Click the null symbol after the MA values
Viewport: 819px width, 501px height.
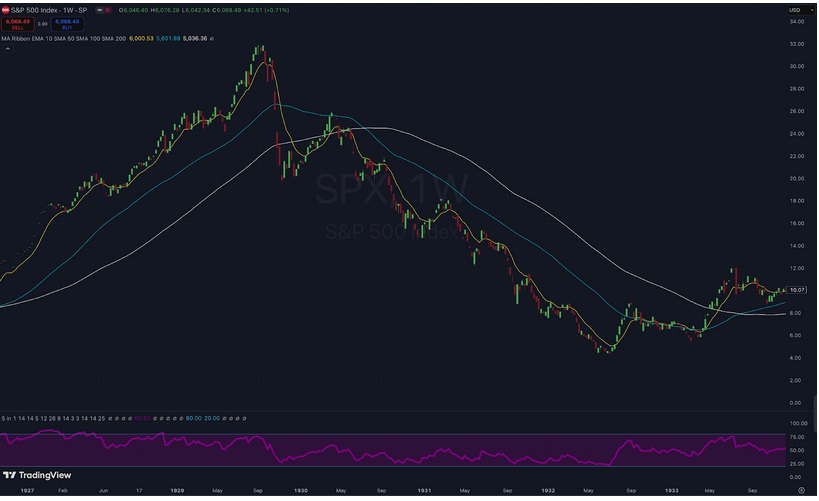click(x=212, y=38)
